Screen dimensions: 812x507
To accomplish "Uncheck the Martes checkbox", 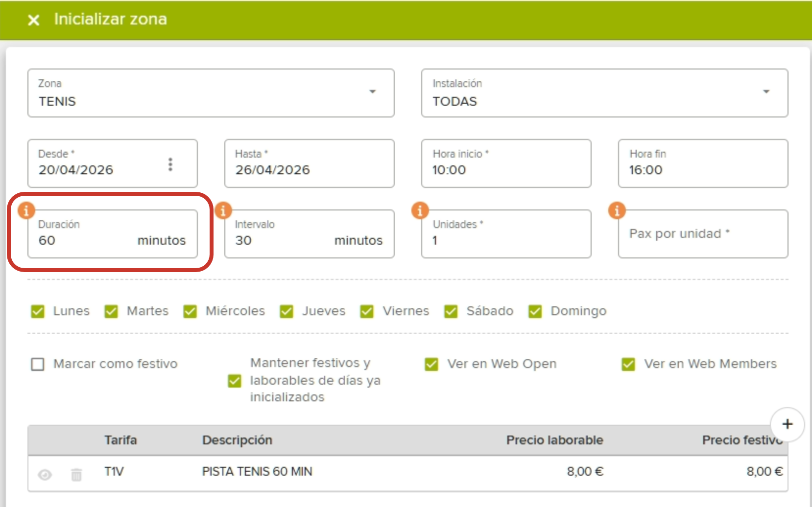I will click(111, 311).
